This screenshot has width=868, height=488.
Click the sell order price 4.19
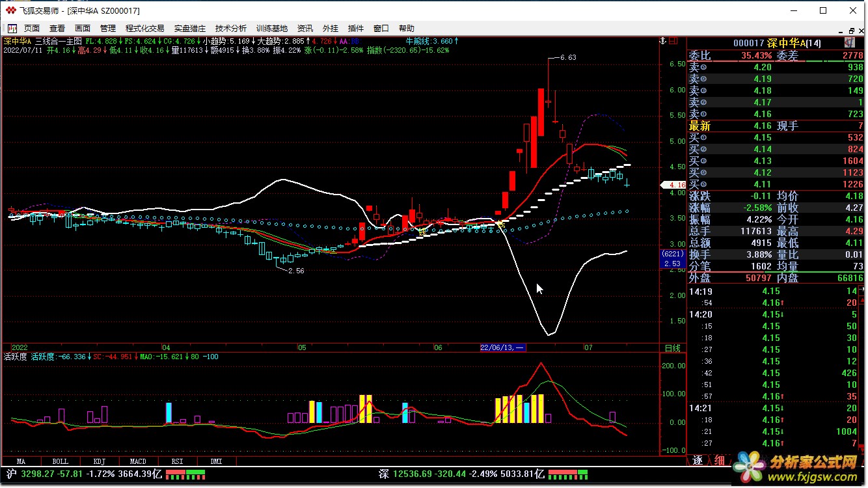(x=763, y=79)
